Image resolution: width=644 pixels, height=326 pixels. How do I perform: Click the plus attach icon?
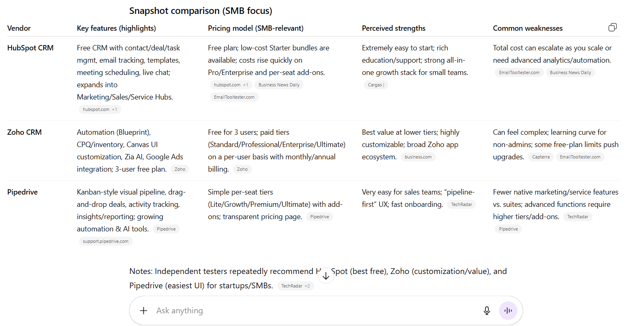143,311
